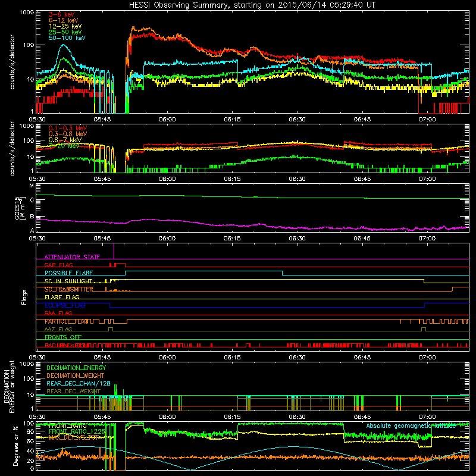Select the PARTICLE_FLAG label
The width and height of the screenshot is (476, 476).
coord(67,321)
